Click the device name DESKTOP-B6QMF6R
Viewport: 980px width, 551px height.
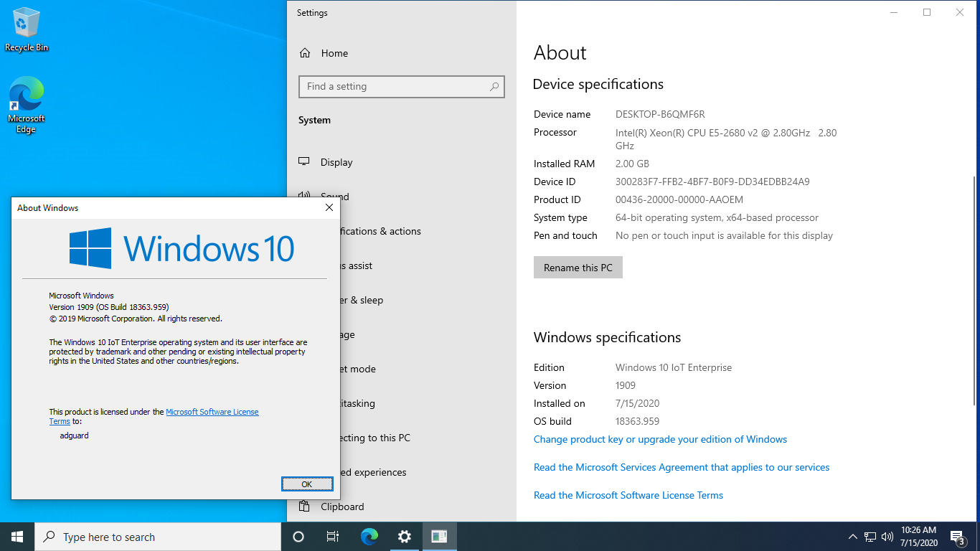tap(660, 114)
